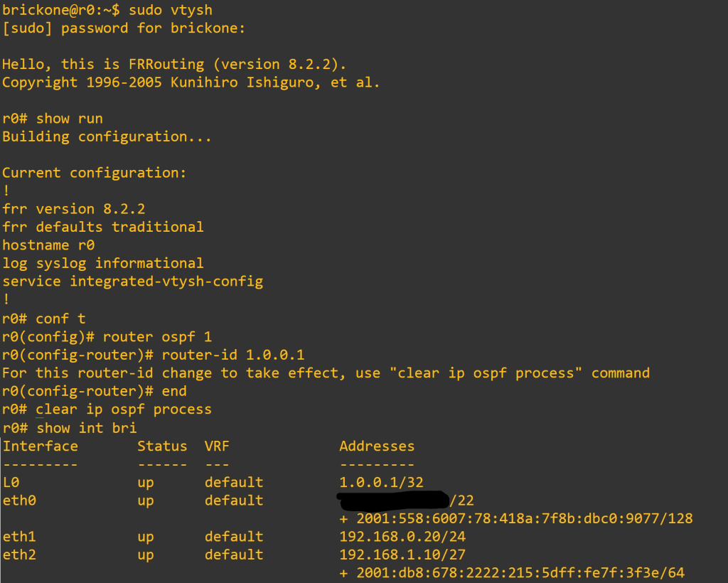Click the L0 address 1.0.0.1/32
This screenshot has height=583, width=728.
tap(381, 483)
